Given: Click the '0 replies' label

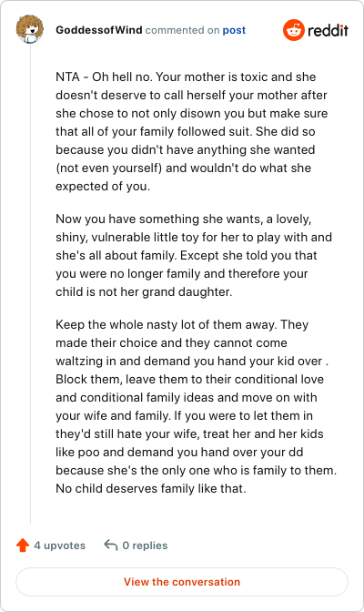Looking at the screenshot, I should (145, 546).
